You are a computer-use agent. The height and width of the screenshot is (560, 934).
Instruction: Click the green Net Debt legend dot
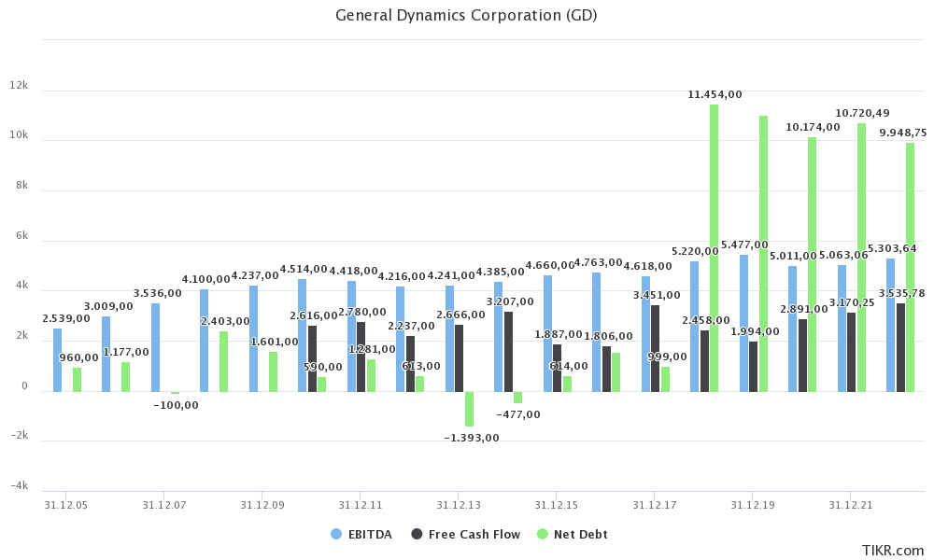[542, 535]
